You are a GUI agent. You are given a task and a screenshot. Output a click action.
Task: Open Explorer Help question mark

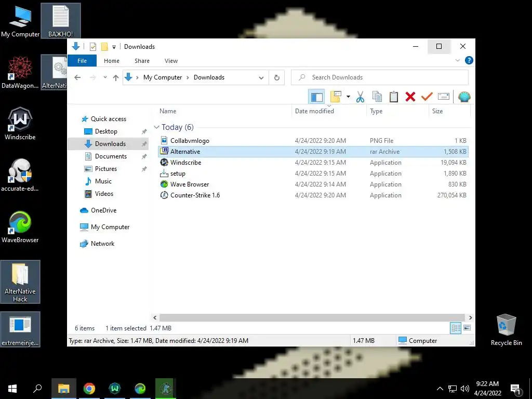(x=469, y=60)
